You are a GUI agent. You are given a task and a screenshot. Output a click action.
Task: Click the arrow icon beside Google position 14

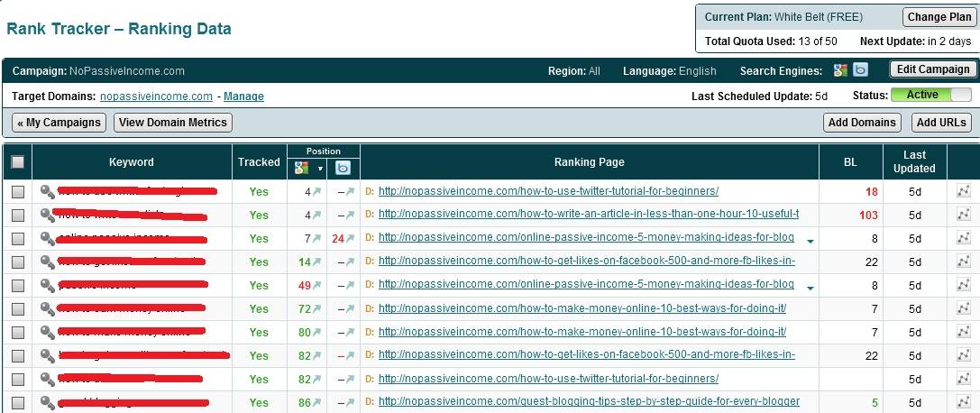tap(316, 262)
